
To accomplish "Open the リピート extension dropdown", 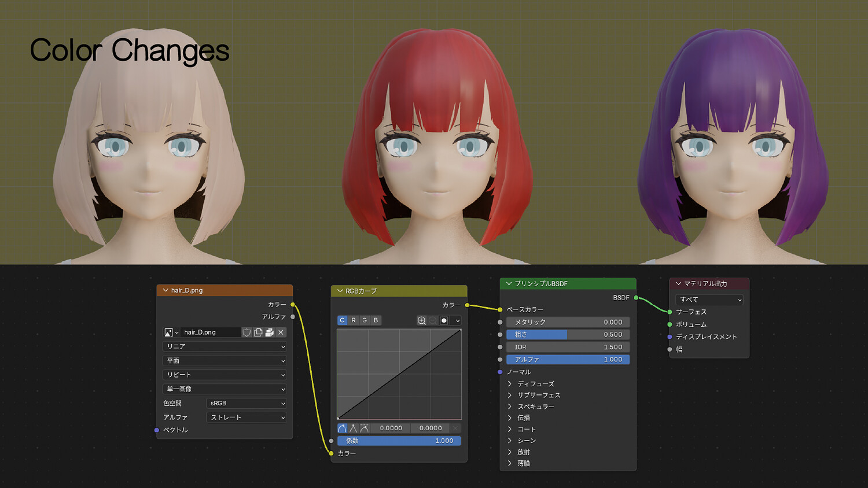I will [x=225, y=375].
